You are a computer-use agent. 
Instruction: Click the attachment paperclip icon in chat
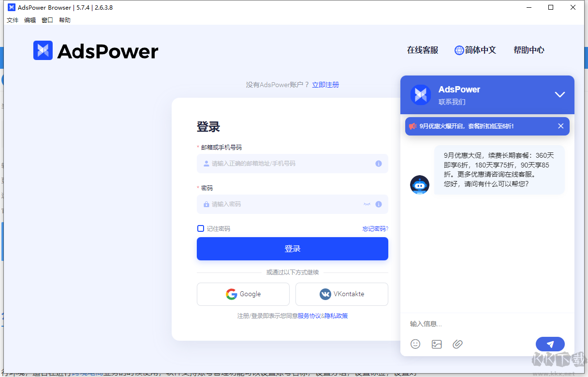pyautogui.click(x=457, y=344)
